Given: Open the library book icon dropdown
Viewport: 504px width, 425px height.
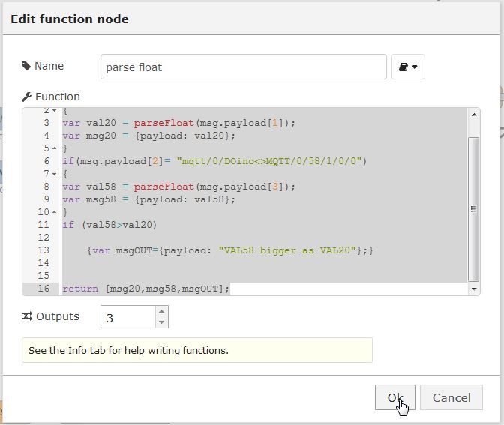Looking at the screenshot, I should pos(408,67).
